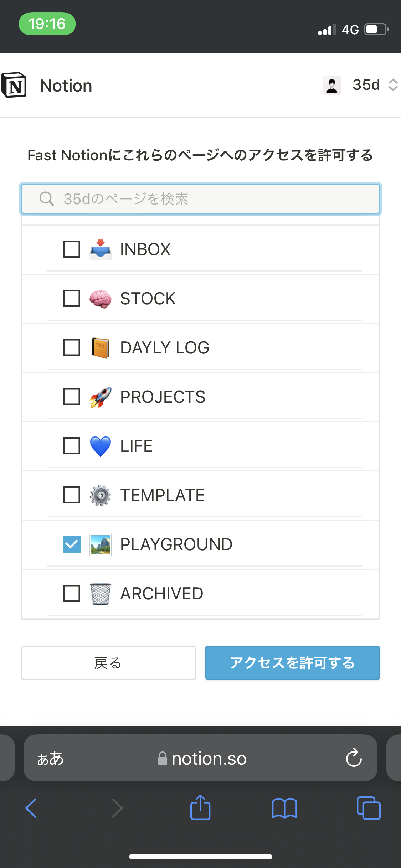Screen dimensions: 401x868
Task: Open the 35d workspace switcher
Action: (375, 85)
